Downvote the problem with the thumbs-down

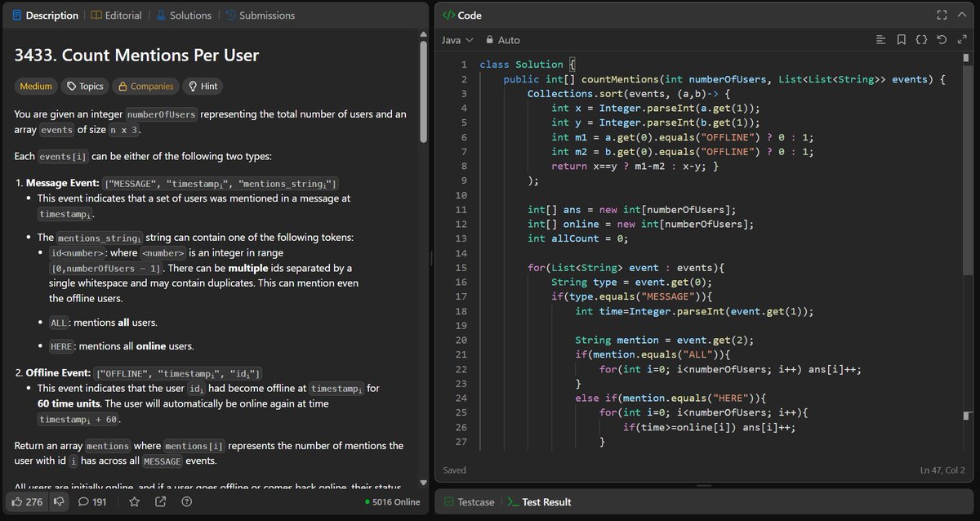pyautogui.click(x=58, y=501)
